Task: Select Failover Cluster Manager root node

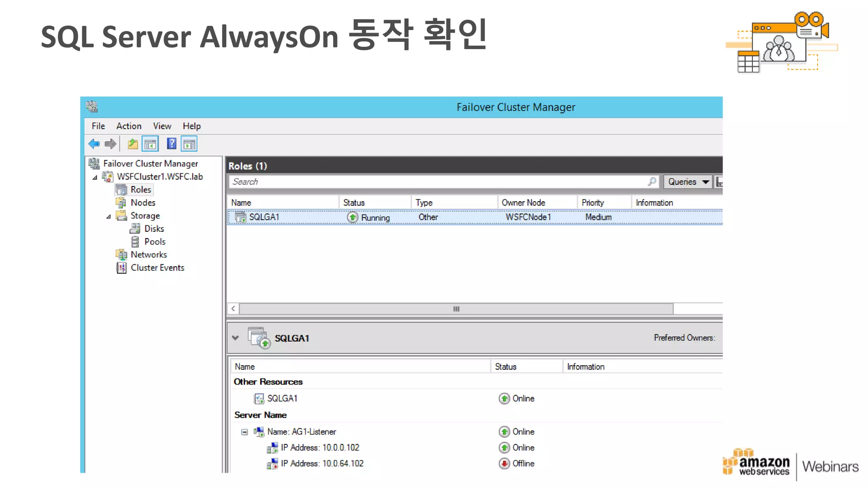Action: (x=150, y=164)
